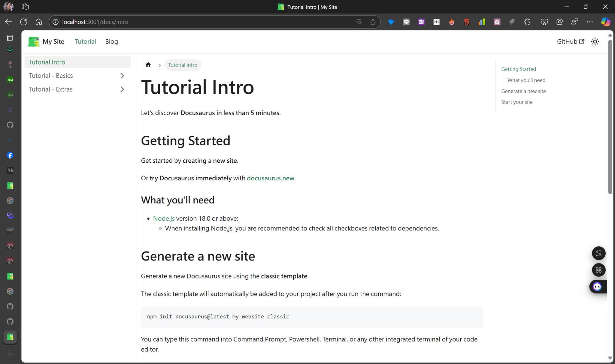Viewport: 615px width, 364px height.
Task: Open the Extensions puzzle piece icon
Action: click(527, 22)
